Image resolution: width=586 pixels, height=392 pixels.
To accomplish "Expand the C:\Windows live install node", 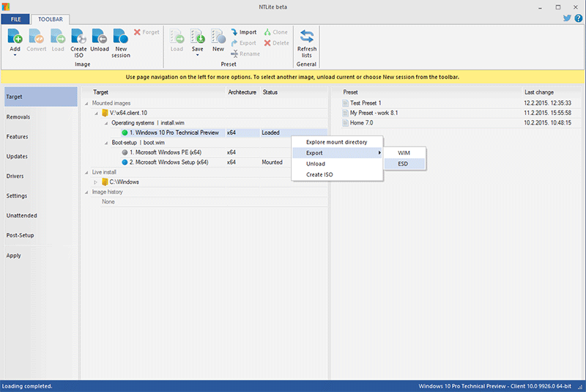I will point(95,182).
